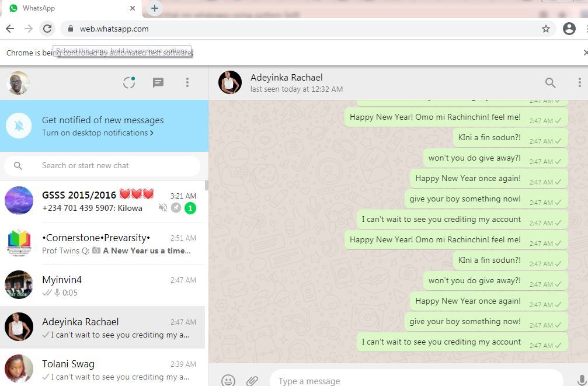
Task: Click the chat list scrollbar
Action: tap(207, 185)
